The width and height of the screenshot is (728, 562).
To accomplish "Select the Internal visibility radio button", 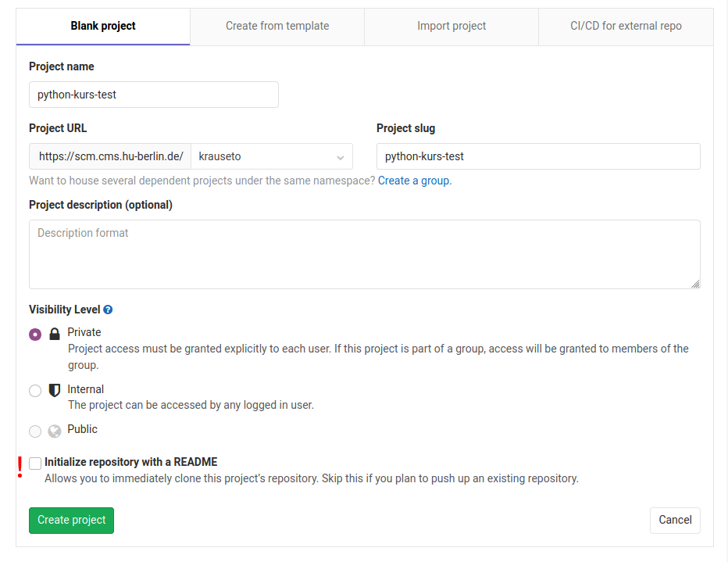I will (35, 391).
